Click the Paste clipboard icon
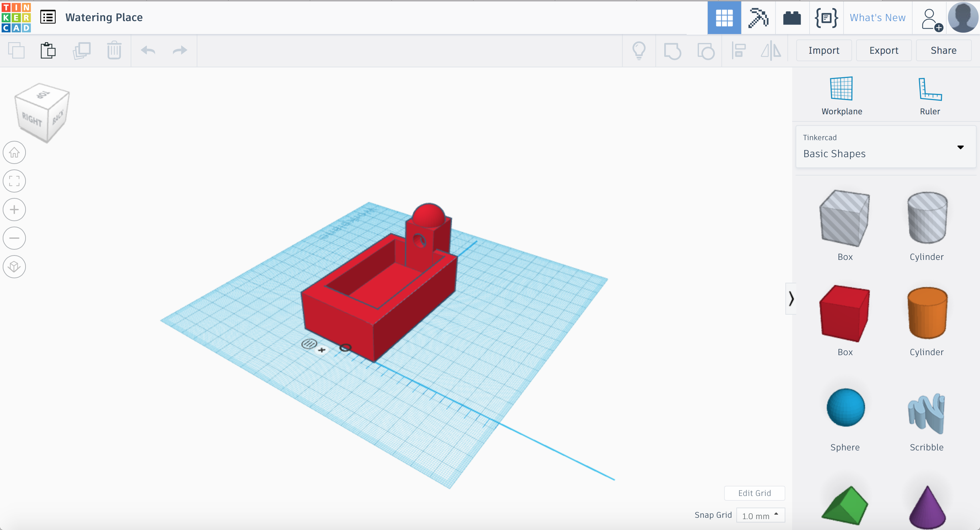 coord(48,51)
